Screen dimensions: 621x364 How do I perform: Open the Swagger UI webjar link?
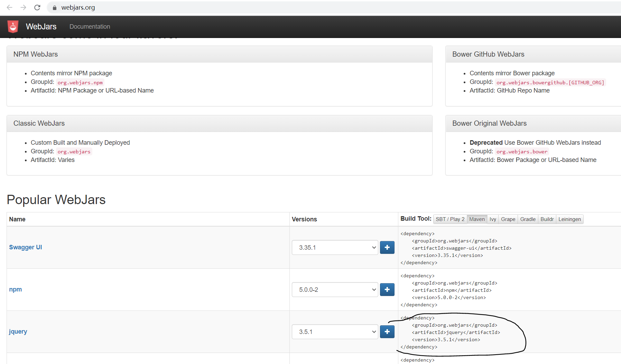click(x=26, y=247)
